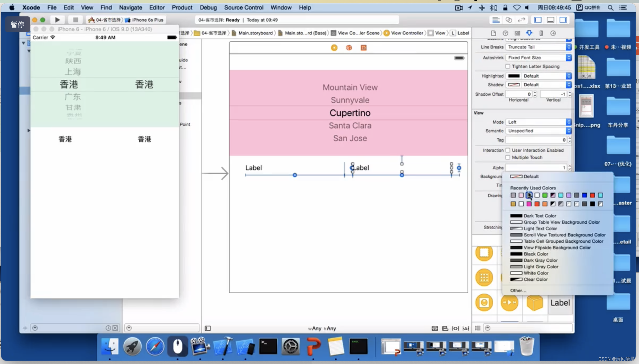The height and width of the screenshot is (364, 639).
Task: Toggle the Utilities panel visibility
Action: [563, 20]
